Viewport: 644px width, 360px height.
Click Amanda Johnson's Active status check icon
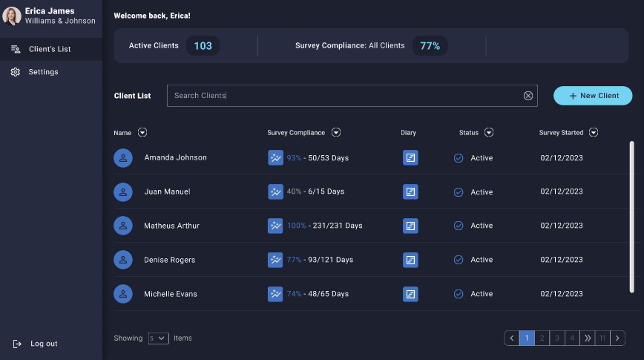coord(459,158)
